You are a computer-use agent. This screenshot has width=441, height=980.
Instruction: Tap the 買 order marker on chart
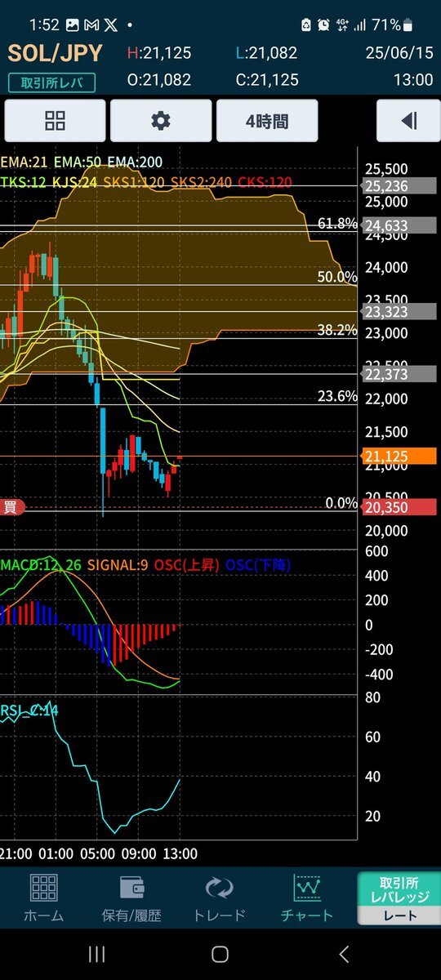(x=11, y=507)
